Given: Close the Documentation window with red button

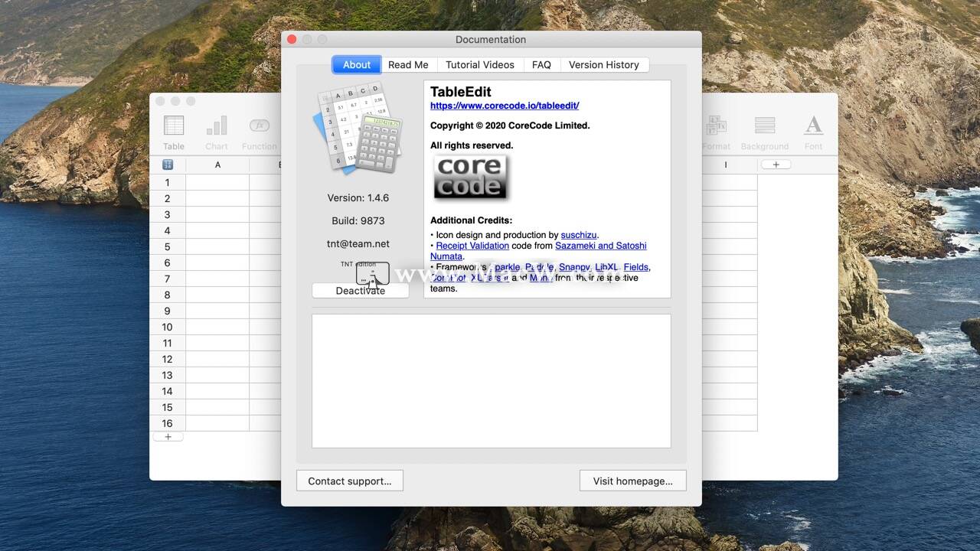Looking at the screenshot, I should 292,40.
